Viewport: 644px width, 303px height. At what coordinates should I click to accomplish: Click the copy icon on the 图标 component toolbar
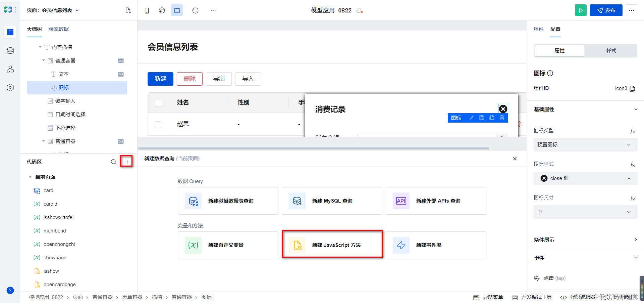pos(492,118)
